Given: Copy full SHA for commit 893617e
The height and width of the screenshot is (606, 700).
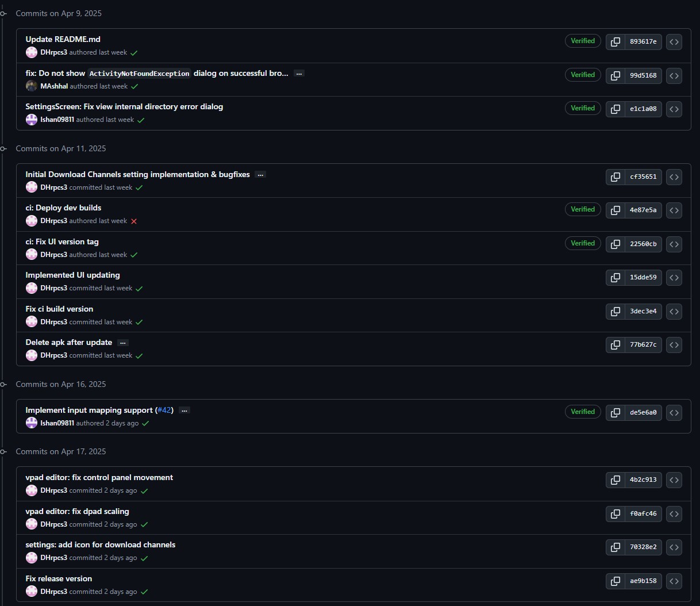Looking at the screenshot, I should (x=616, y=41).
